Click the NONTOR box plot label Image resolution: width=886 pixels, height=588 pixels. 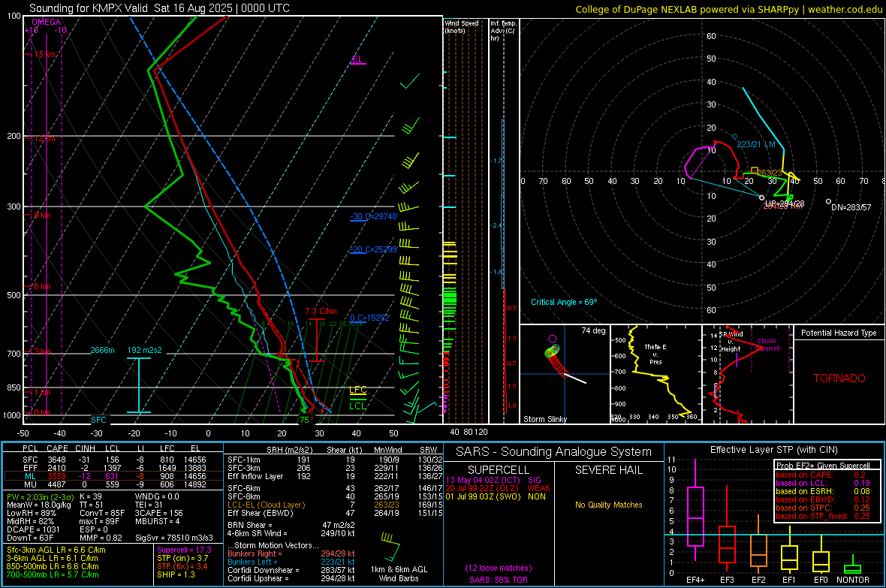point(853,580)
